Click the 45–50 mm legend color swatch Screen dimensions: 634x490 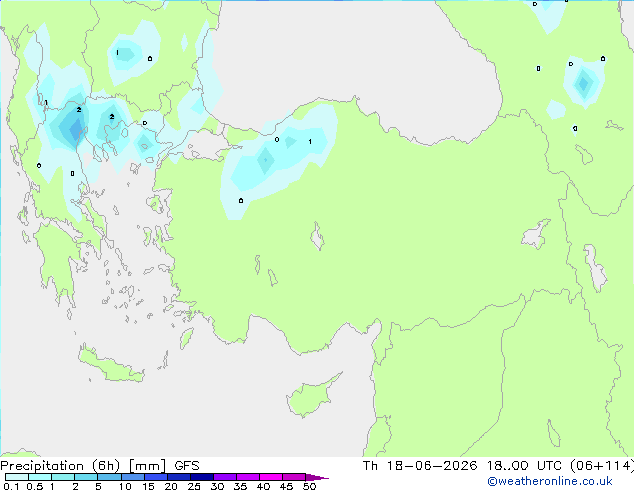click(294, 477)
